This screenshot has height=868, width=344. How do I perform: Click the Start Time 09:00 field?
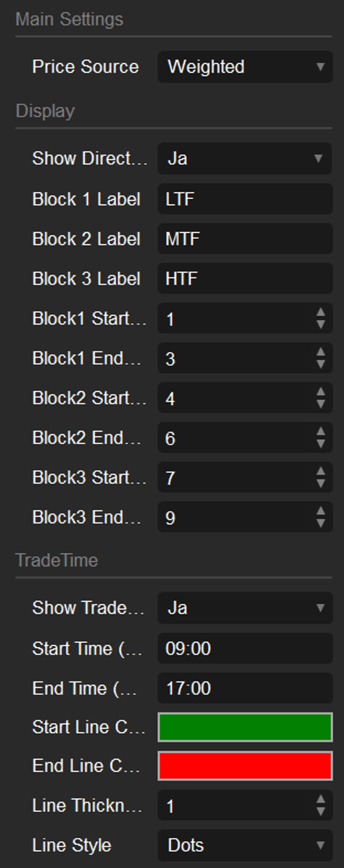pos(245,649)
